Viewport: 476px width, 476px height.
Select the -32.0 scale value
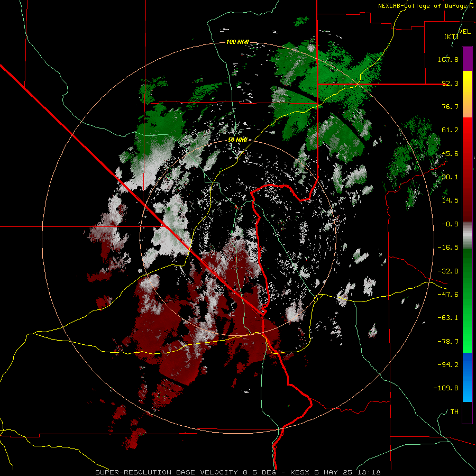[448, 271]
